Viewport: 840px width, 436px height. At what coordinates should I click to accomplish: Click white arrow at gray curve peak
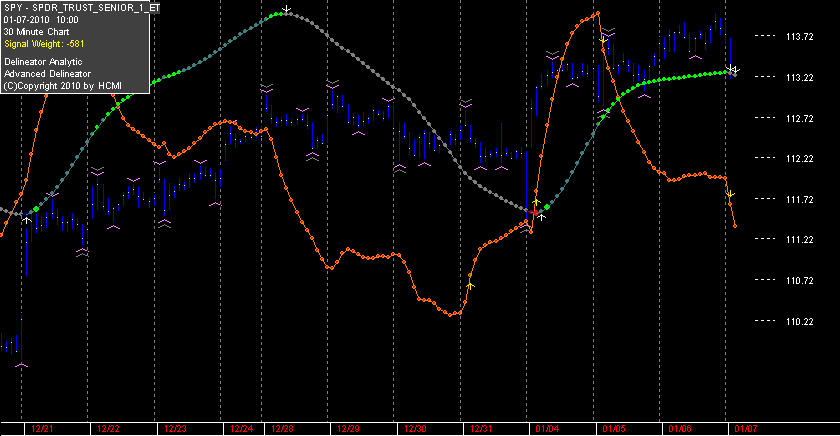coord(287,9)
